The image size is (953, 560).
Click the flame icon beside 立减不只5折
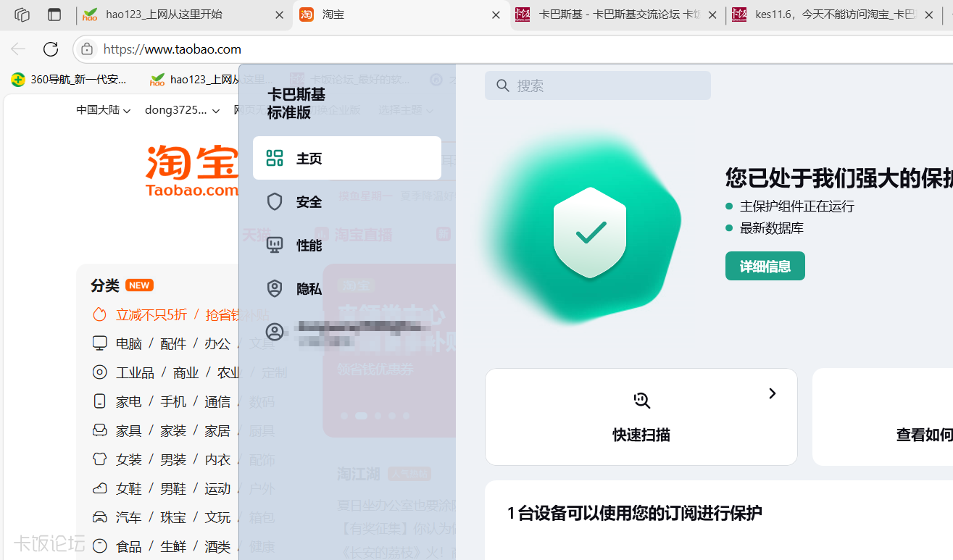click(x=99, y=314)
